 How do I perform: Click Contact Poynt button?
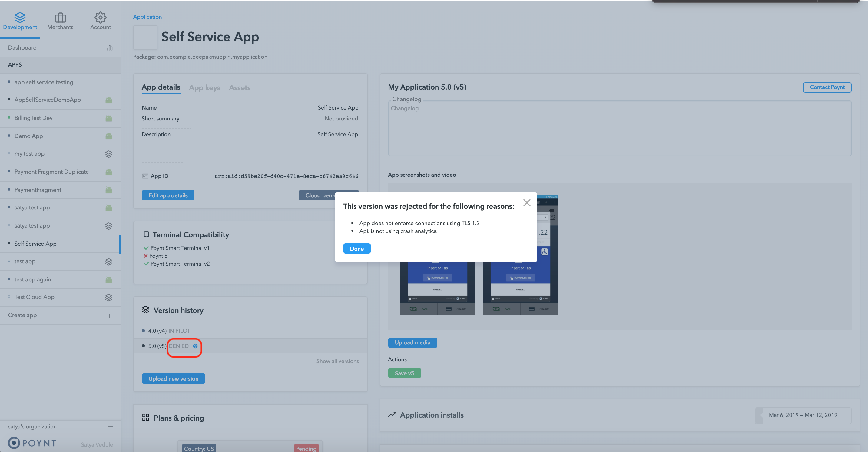point(827,87)
